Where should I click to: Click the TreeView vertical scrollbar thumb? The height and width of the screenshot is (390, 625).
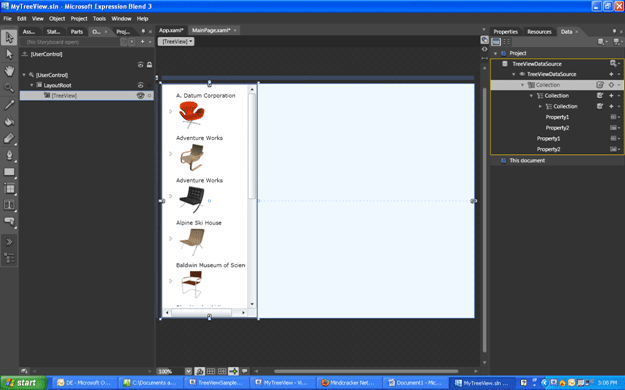point(252,146)
